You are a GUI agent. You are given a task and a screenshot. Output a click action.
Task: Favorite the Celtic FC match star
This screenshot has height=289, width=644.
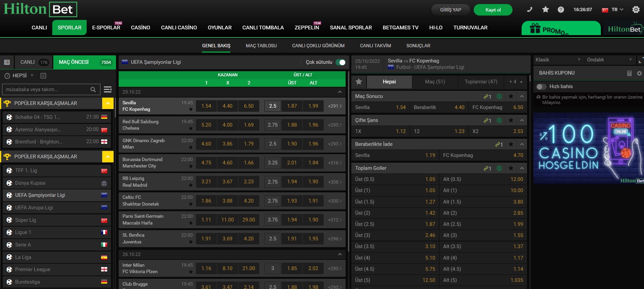click(191, 204)
